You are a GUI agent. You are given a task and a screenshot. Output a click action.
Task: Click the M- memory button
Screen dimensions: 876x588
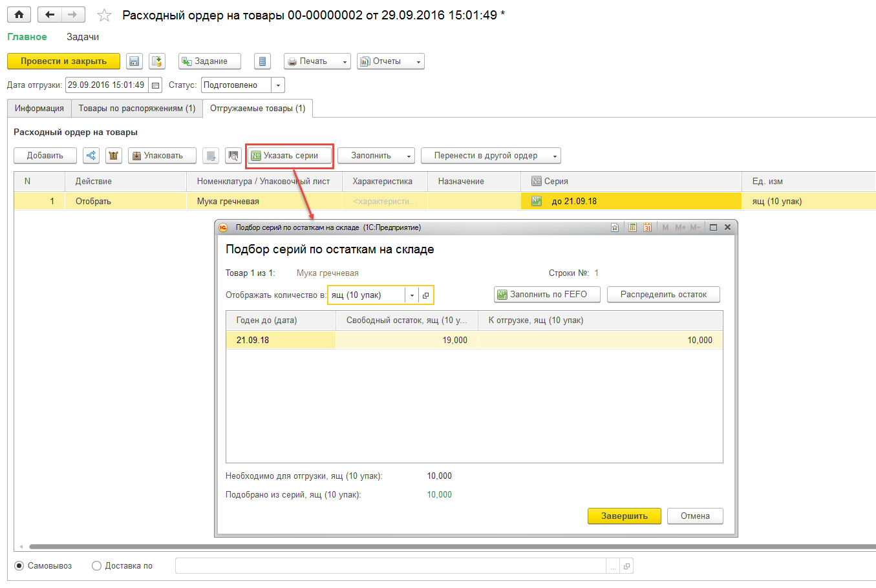(x=695, y=227)
